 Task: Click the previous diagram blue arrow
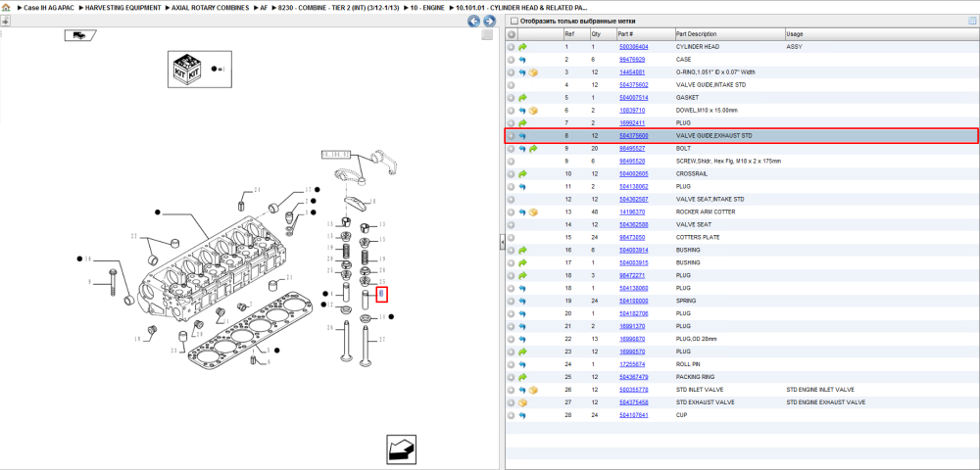pos(473,22)
